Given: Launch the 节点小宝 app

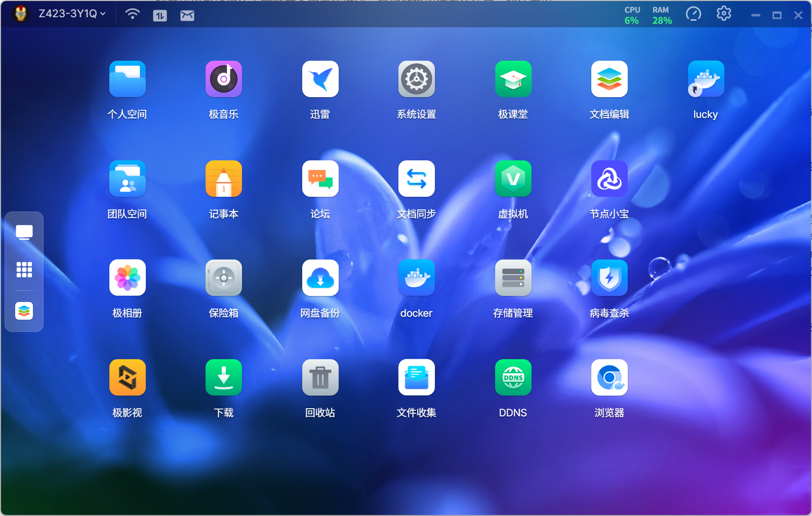Looking at the screenshot, I should 610,179.
